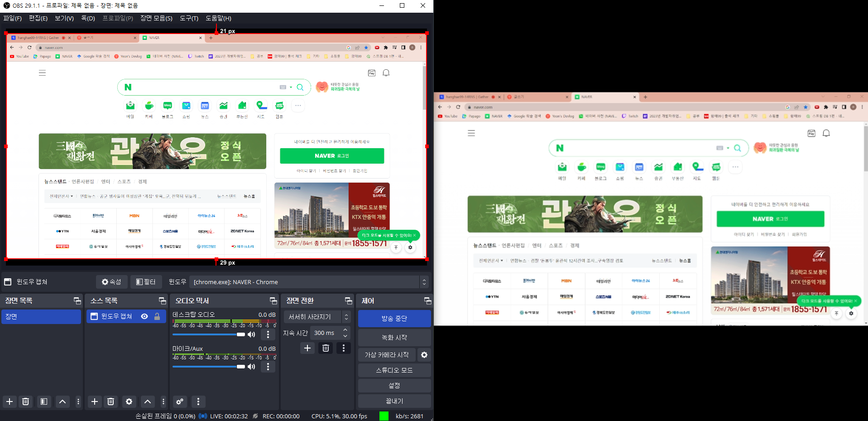Image resolution: width=868 pixels, height=421 pixels.
Task: Remove the selected scene with the 장면 목록 trash icon
Action: (x=26, y=402)
